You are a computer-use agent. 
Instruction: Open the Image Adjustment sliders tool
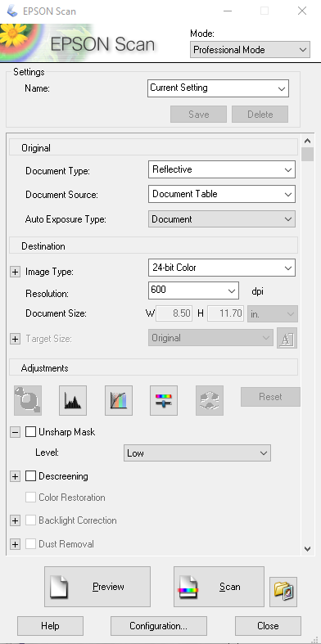164,400
